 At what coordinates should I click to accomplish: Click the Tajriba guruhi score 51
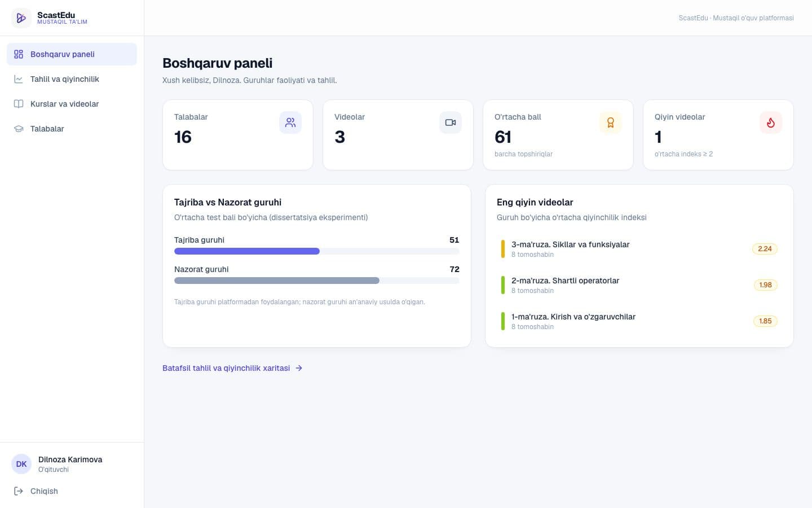point(454,240)
